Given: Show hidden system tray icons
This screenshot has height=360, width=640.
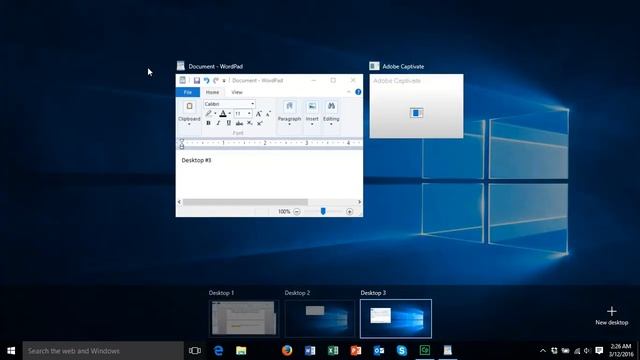Looking at the screenshot, I should [542, 351].
